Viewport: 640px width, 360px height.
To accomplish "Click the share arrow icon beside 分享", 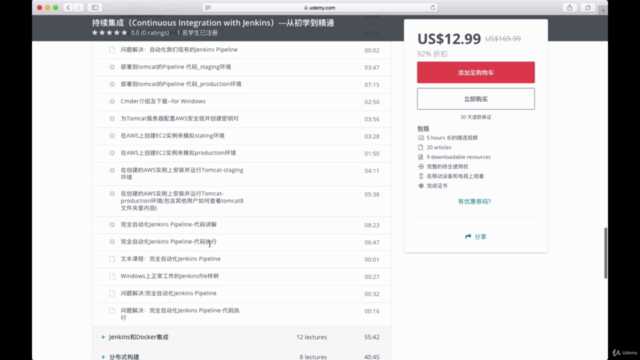I will point(468,236).
